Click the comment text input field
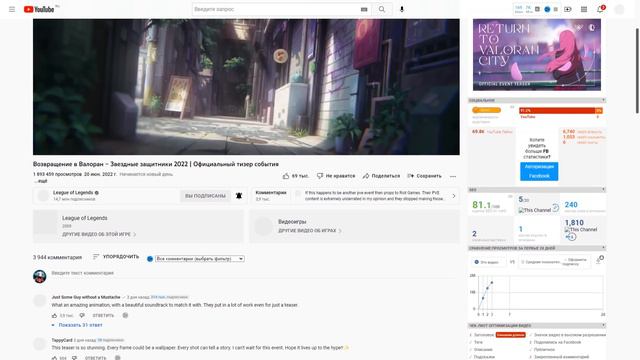Image resolution: width=640 pixels, height=360 pixels. pos(255,273)
